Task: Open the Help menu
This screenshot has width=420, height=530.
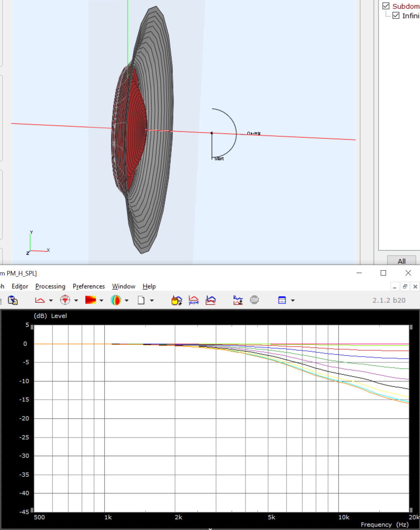Action: (x=149, y=286)
